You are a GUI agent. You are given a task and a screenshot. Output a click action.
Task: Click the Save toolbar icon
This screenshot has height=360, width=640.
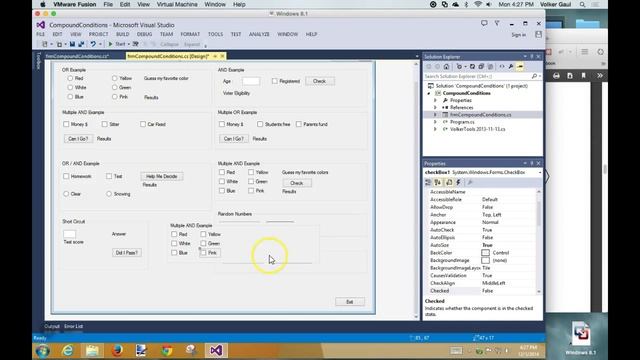tap(72, 44)
